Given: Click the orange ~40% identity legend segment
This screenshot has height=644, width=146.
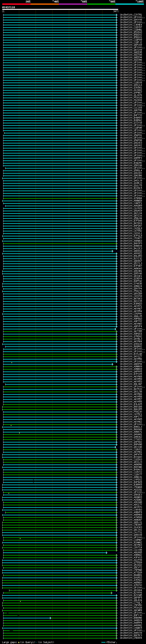Looking at the screenshot, I should click(x=45, y=4).
